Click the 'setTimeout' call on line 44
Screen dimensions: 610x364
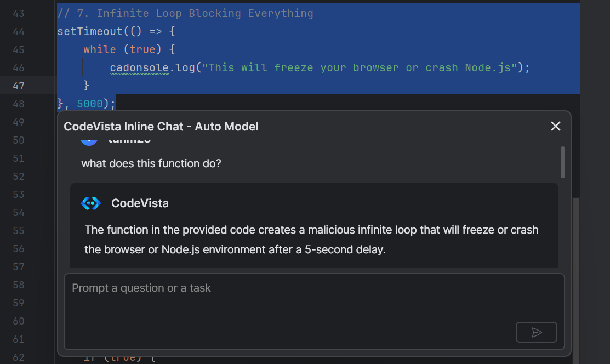click(x=90, y=31)
